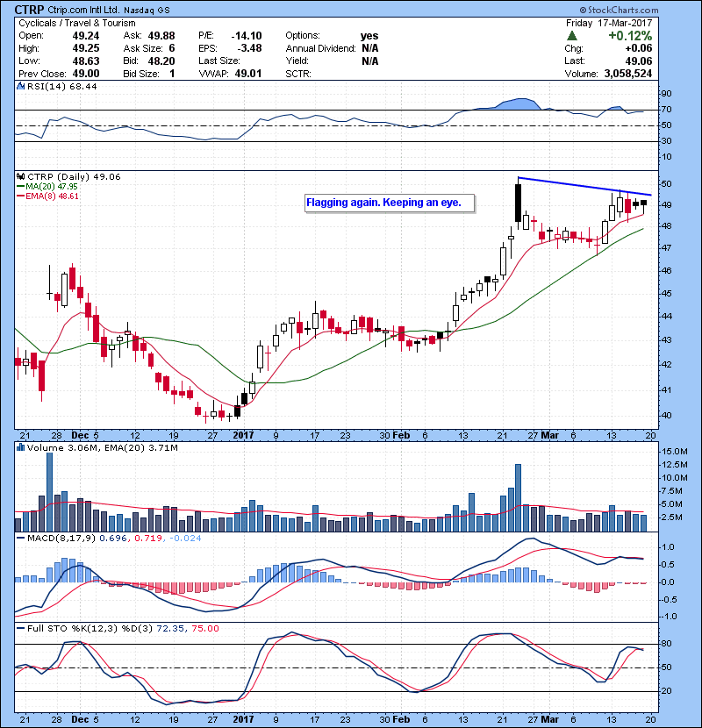702x728 pixels.
Task: Click the red EMA(8) legend line marker
Action: click(x=19, y=196)
